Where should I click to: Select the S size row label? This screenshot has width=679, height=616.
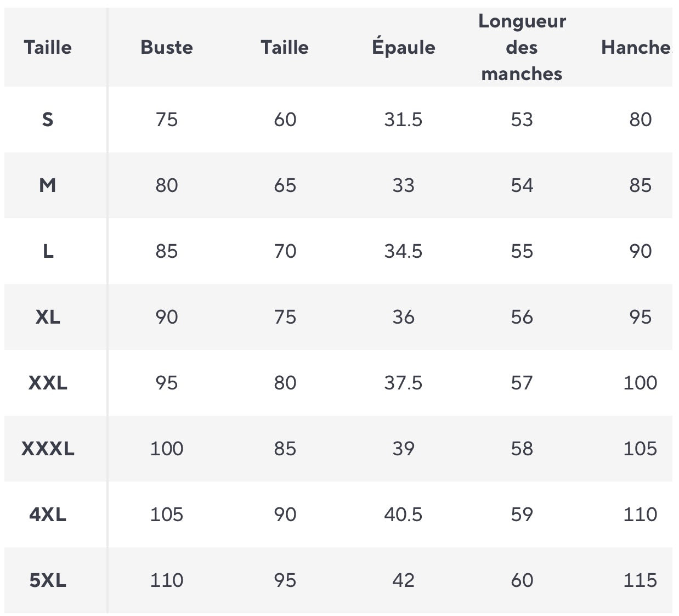click(x=48, y=119)
